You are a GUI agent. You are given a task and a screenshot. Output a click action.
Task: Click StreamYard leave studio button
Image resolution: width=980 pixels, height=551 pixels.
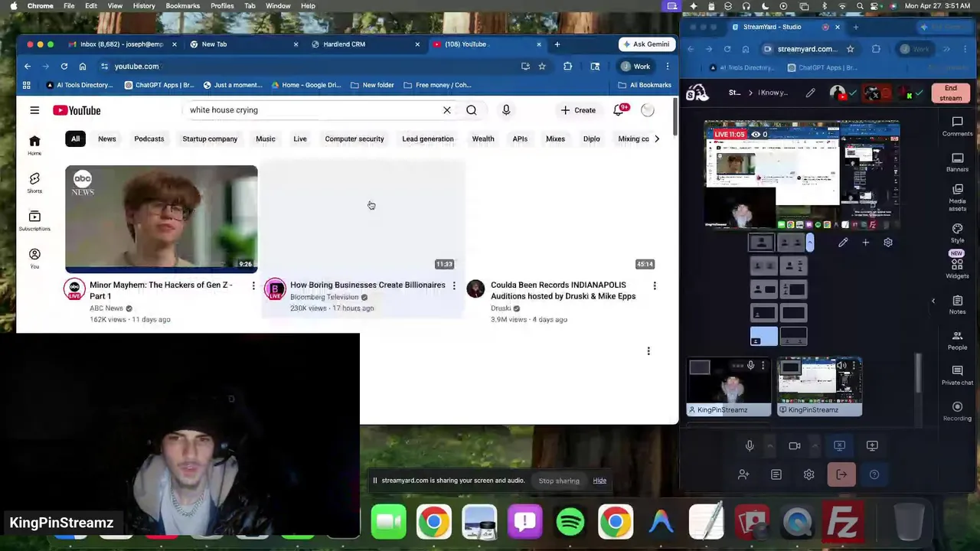point(841,474)
